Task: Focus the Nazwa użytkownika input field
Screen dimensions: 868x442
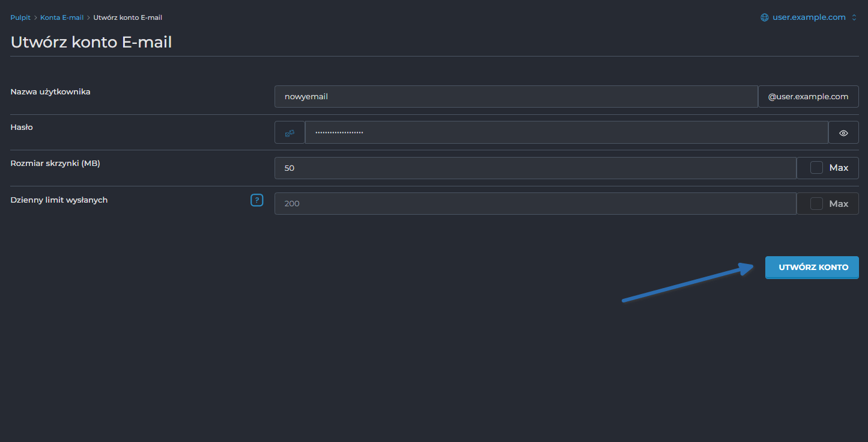Action: (x=515, y=97)
